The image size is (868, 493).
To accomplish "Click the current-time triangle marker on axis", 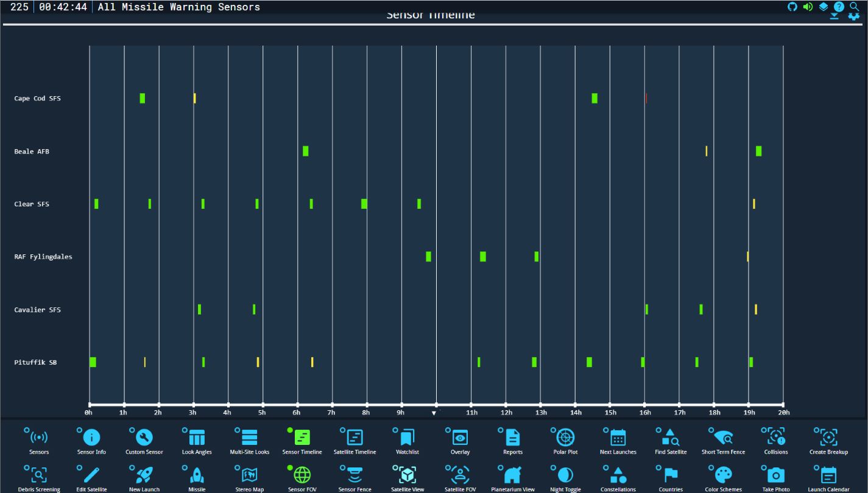I will pyautogui.click(x=434, y=413).
